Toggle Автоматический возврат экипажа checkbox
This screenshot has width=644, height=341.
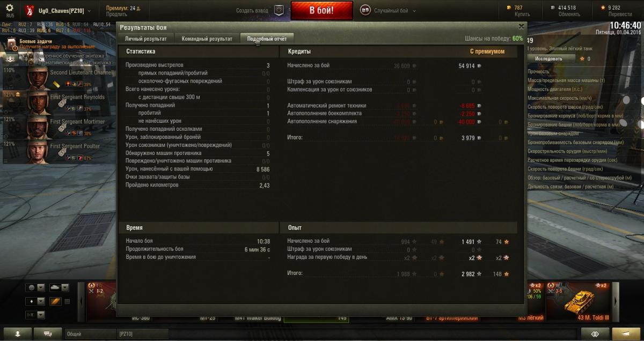(x=31, y=63)
